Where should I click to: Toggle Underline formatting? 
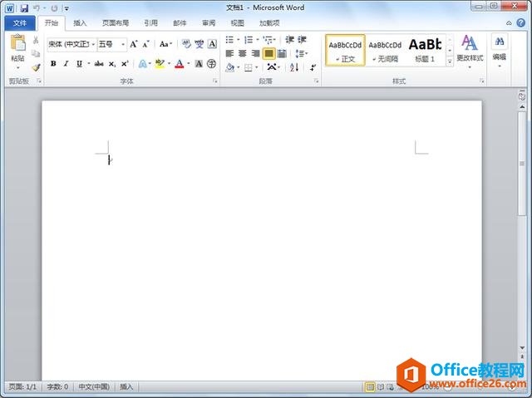pyautogui.click(x=79, y=63)
